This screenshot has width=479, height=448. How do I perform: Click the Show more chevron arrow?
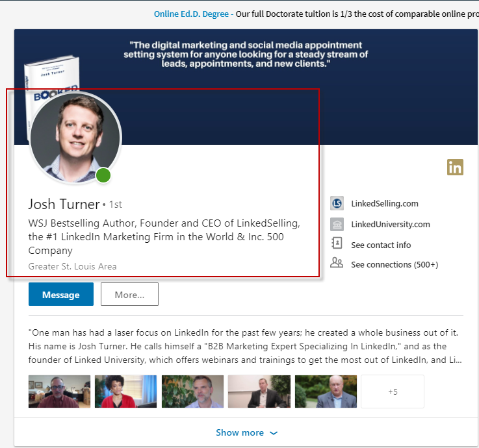[274, 433]
